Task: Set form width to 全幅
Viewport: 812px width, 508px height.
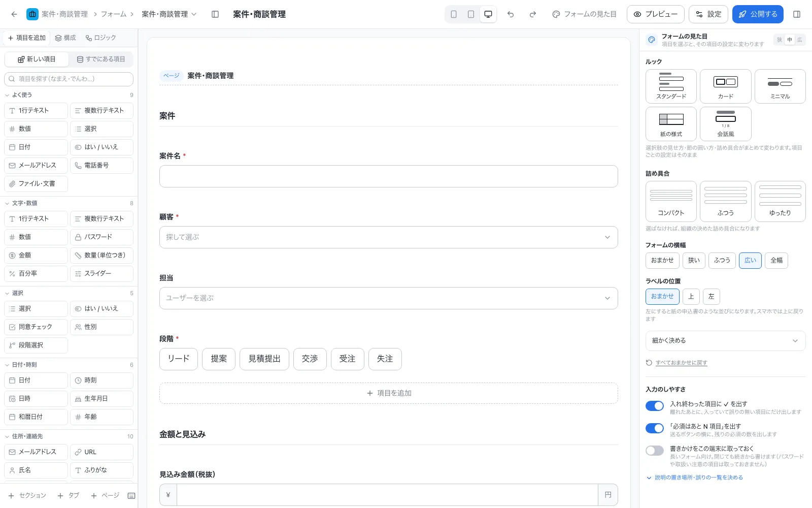Action: tap(776, 261)
